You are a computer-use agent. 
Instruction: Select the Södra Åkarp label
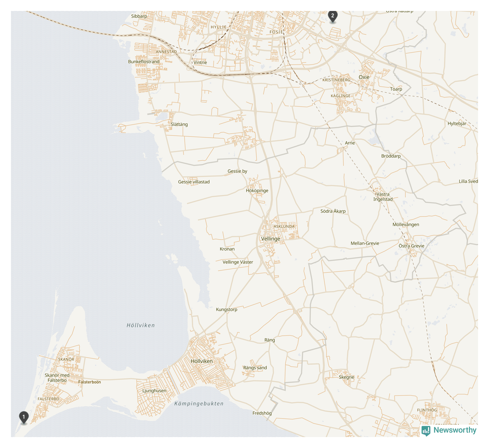tap(333, 211)
